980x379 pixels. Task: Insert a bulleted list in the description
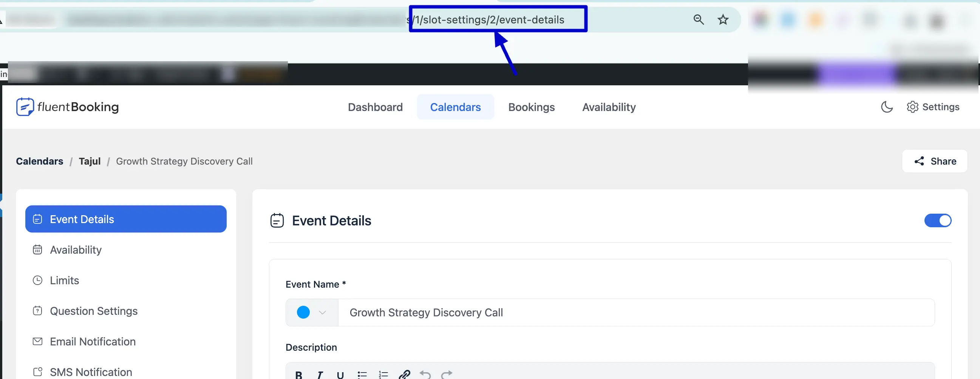click(x=362, y=374)
